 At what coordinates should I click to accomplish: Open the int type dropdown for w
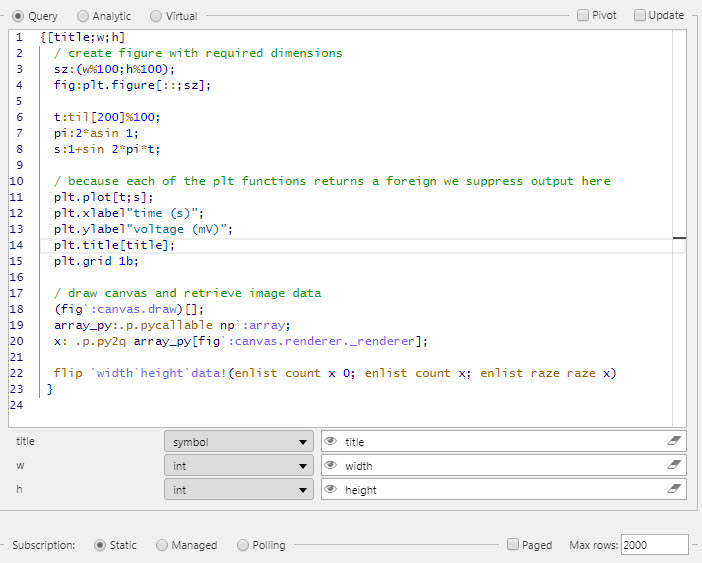coord(239,466)
